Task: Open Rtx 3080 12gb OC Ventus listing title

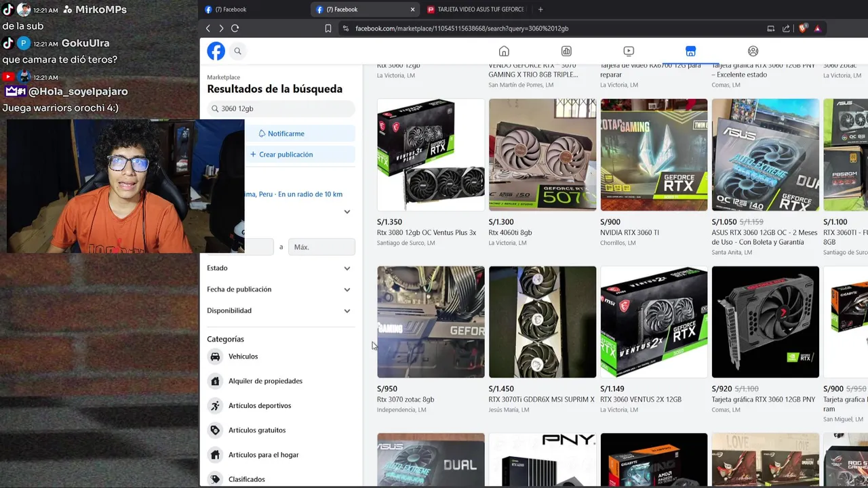Action: pos(427,232)
